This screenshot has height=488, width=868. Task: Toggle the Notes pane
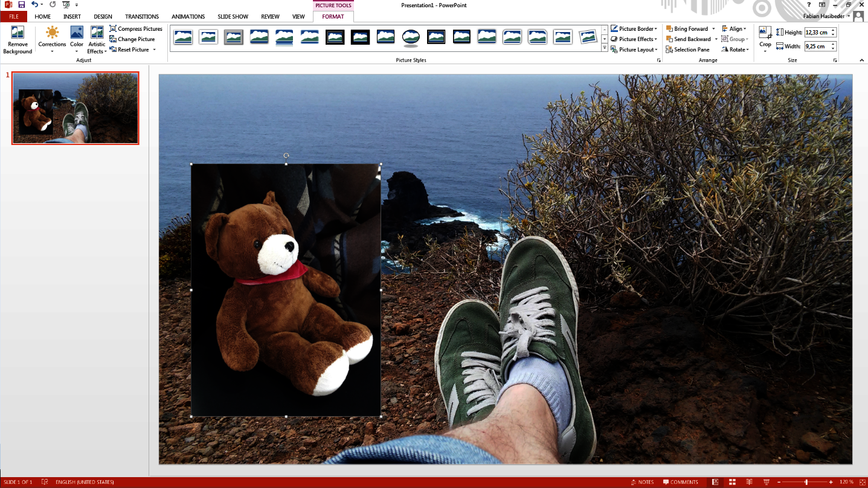(x=642, y=481)
